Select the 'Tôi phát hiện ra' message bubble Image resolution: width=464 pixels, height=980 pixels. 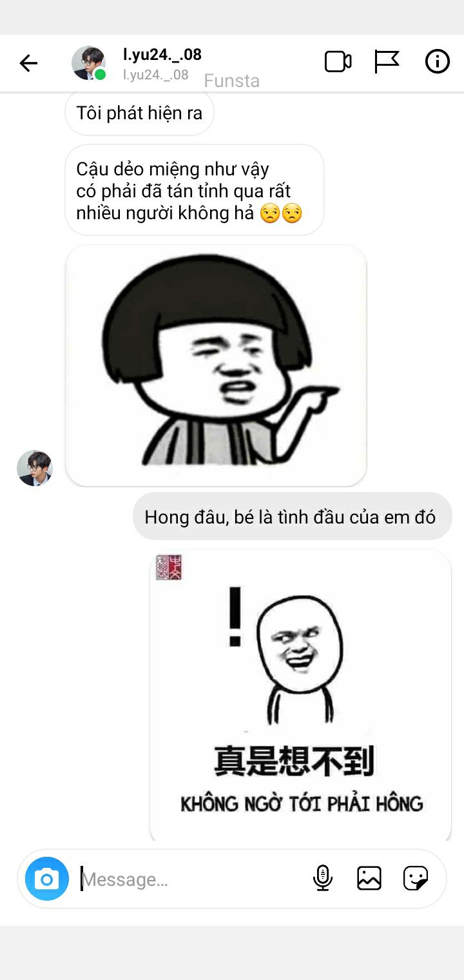click(x=139, y=113)
